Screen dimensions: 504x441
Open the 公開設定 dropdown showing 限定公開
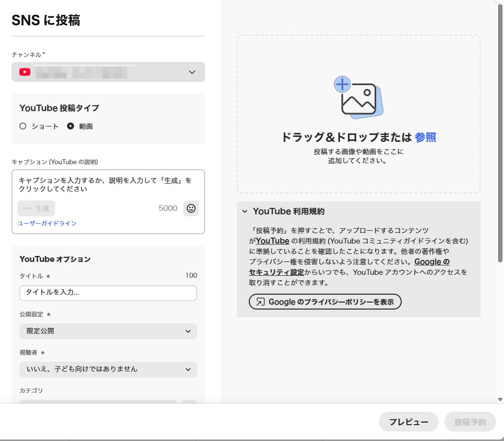pos(108,331)
